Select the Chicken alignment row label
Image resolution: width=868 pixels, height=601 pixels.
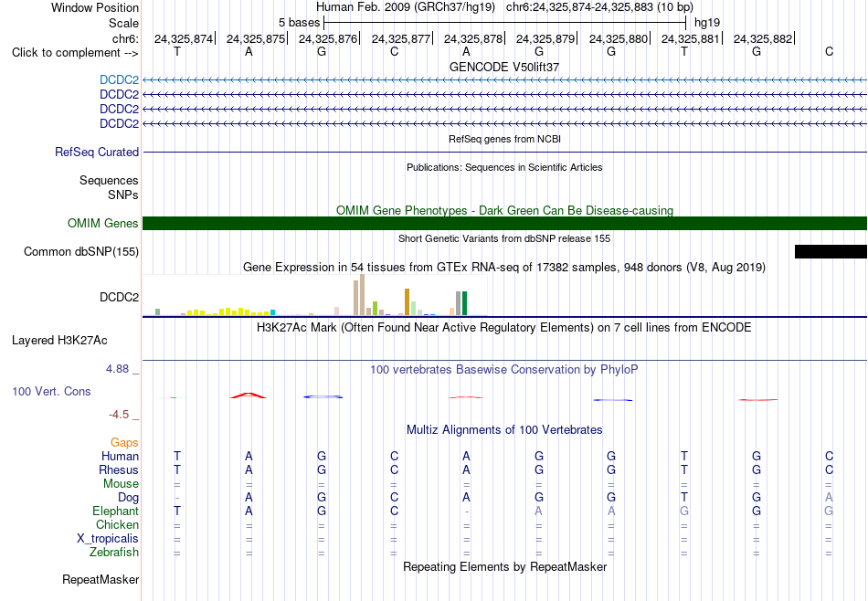click(x=117, y=524)
